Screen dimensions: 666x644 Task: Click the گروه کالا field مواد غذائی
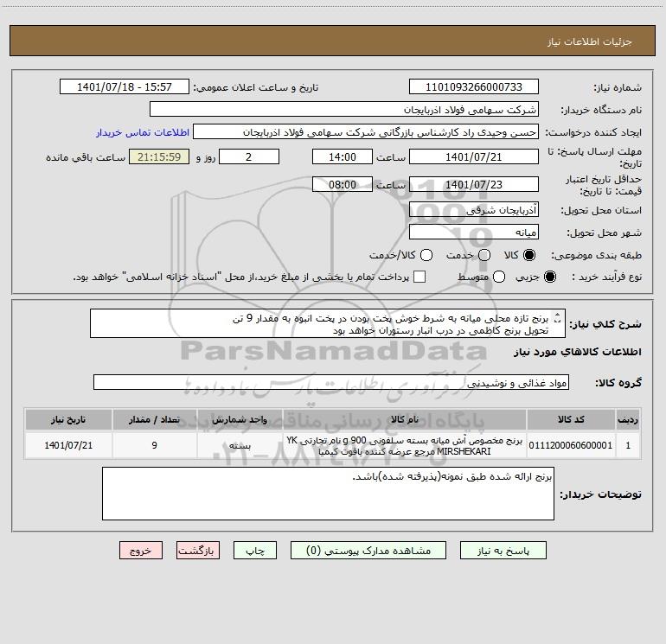pos(331,382)
